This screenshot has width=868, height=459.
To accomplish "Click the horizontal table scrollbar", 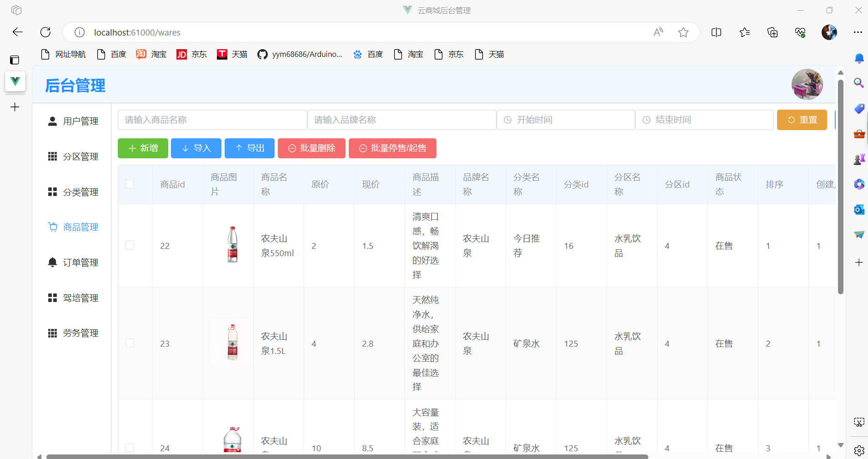I will tap(347, 456).
